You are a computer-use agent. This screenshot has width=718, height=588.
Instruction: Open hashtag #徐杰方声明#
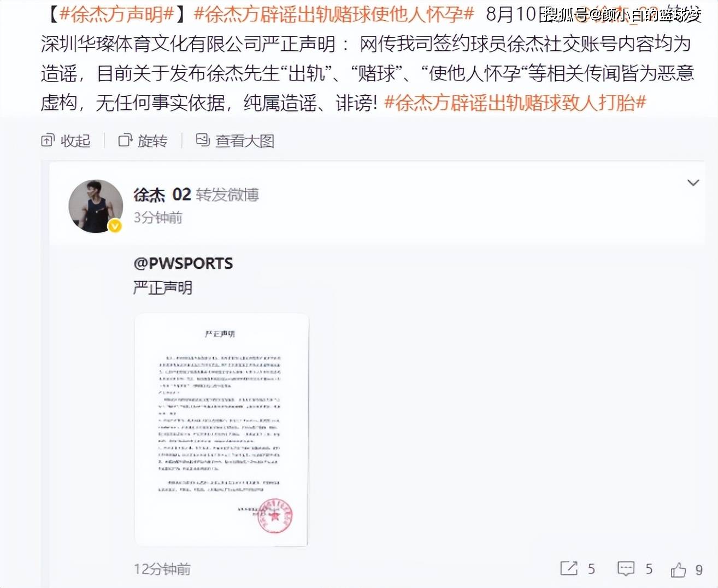pyautogui.click(x=116, y=15)
